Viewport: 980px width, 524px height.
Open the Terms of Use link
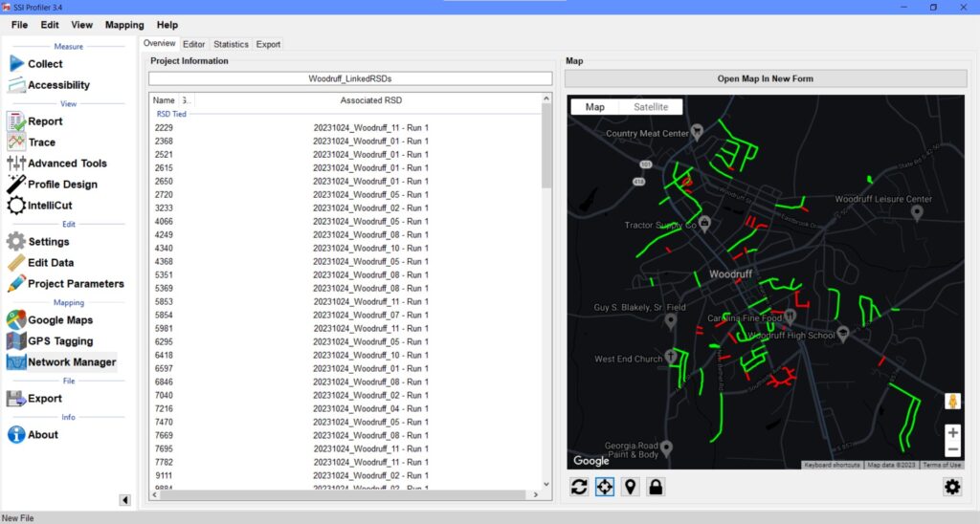click(942, 465)
